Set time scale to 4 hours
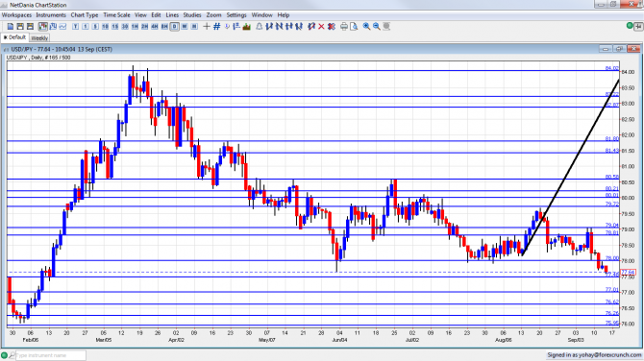Screen dimensions: 644x361 point(155,26)
